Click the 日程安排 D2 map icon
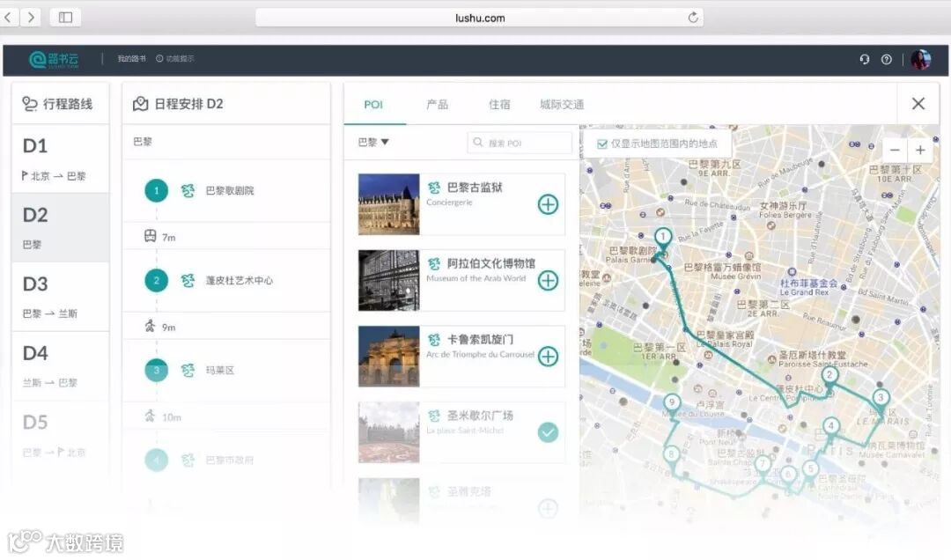The height and width of the screenshot is (560, 951). pyautogui.click(x=140, y=104)
